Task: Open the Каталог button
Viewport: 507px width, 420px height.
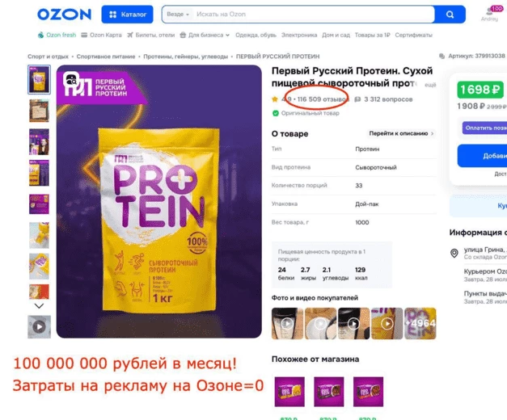Action: [x=127, y=15]
